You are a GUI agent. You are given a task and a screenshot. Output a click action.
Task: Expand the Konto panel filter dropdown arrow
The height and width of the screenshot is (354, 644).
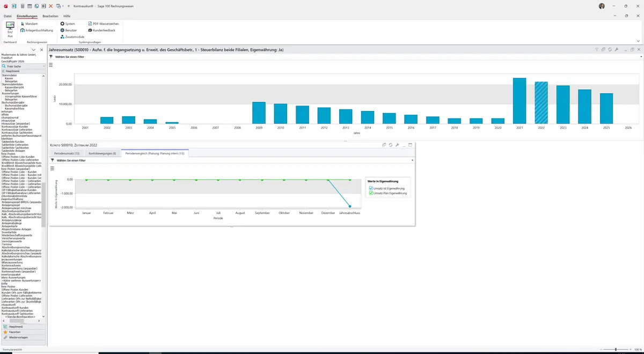click(412, 160)
